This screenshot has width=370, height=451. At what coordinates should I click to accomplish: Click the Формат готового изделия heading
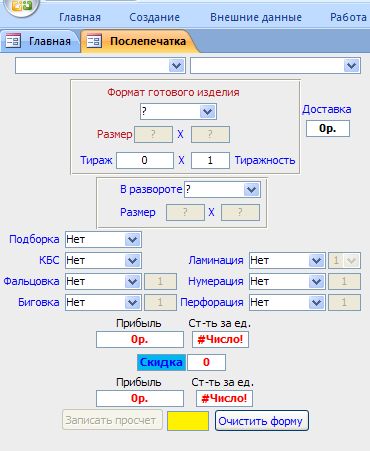click(173, 92)
